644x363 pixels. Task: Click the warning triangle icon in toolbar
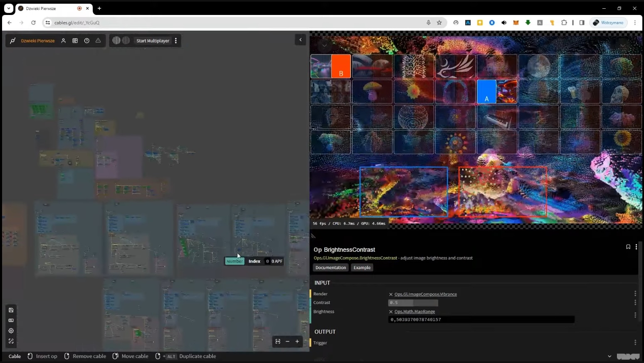[98, 41]
